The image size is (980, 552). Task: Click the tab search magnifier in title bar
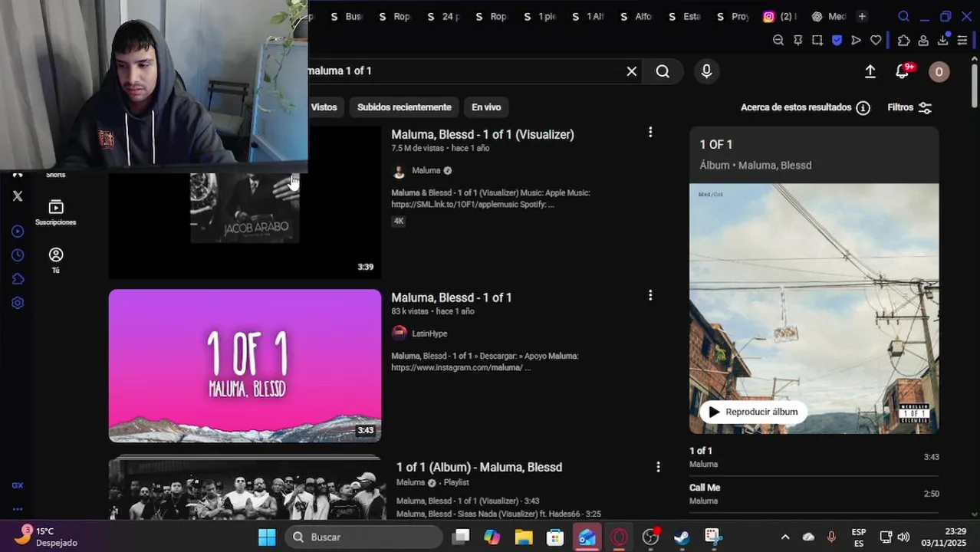pyautogui.click(x=903, y=16)
